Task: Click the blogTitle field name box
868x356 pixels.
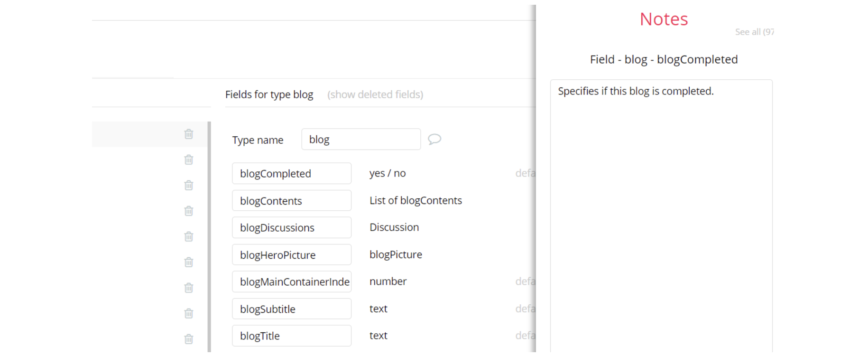Action: 291,336
